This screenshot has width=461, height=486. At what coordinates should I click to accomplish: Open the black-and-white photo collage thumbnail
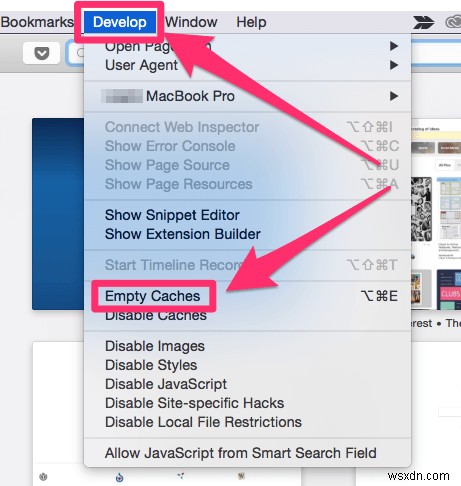(x=421, y=209)
